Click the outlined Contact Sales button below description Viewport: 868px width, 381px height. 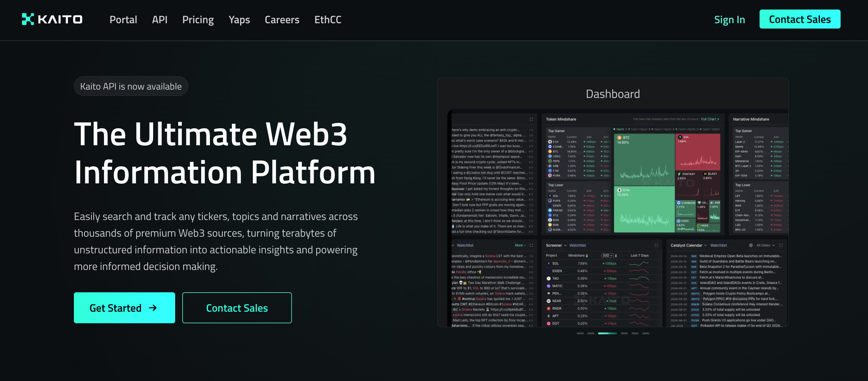237,307
